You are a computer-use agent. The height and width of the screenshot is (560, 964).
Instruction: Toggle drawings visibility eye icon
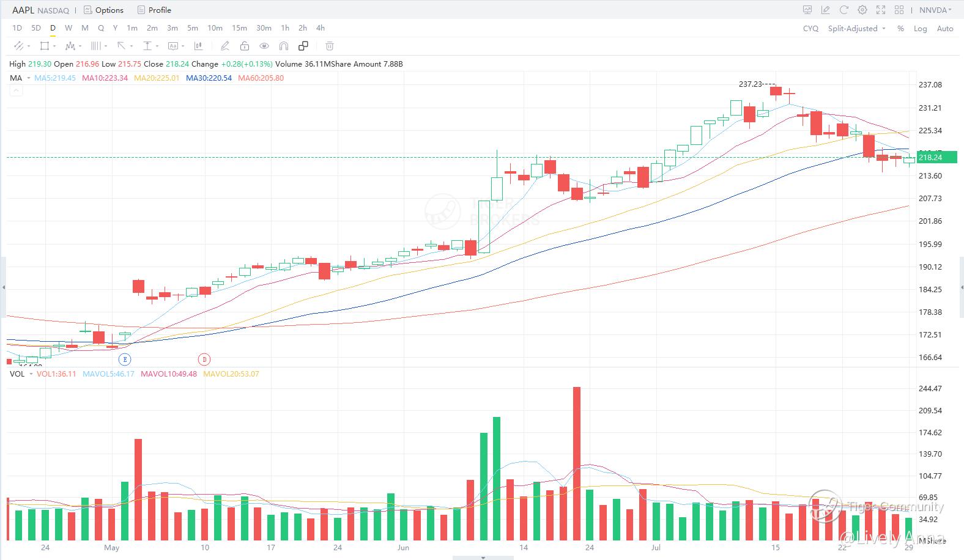click(264, 46)
